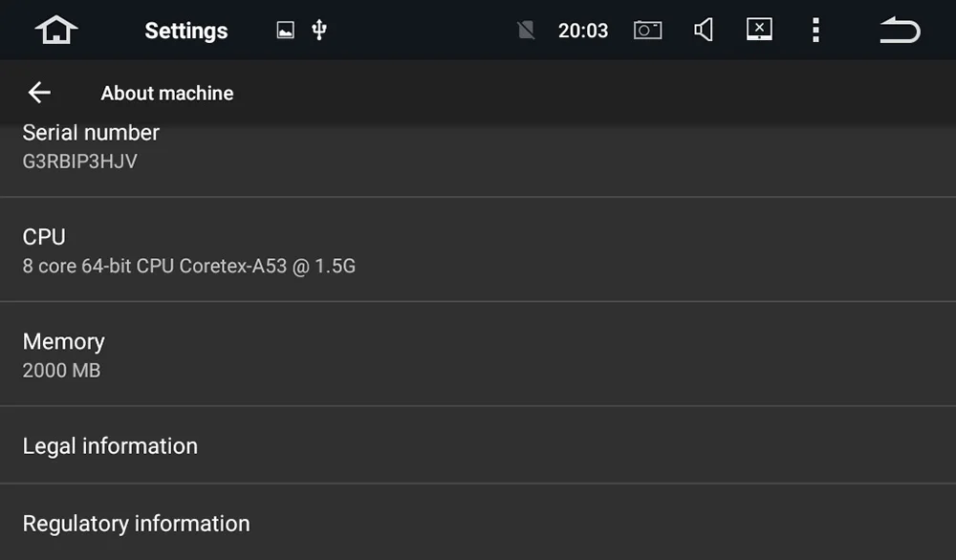
Task: Take a screenshot using the camera icon
Action: tap(647, 31)
